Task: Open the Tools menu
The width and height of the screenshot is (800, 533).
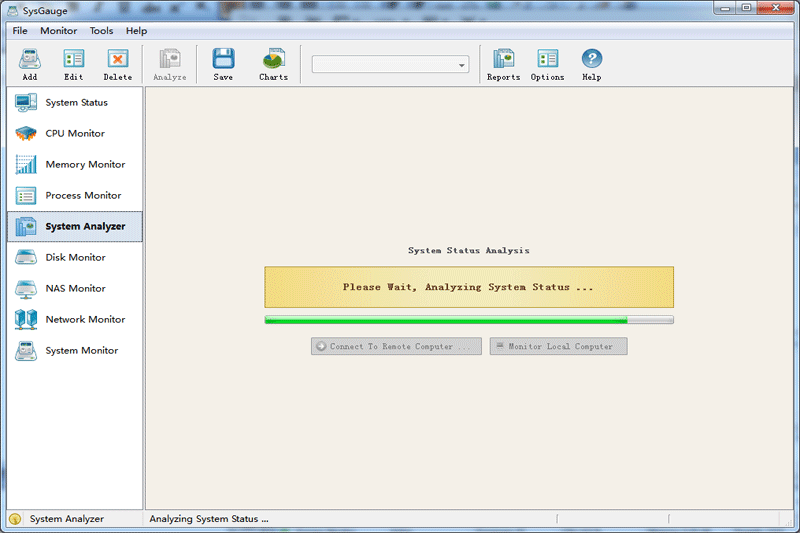Action: tap(101, 31)
